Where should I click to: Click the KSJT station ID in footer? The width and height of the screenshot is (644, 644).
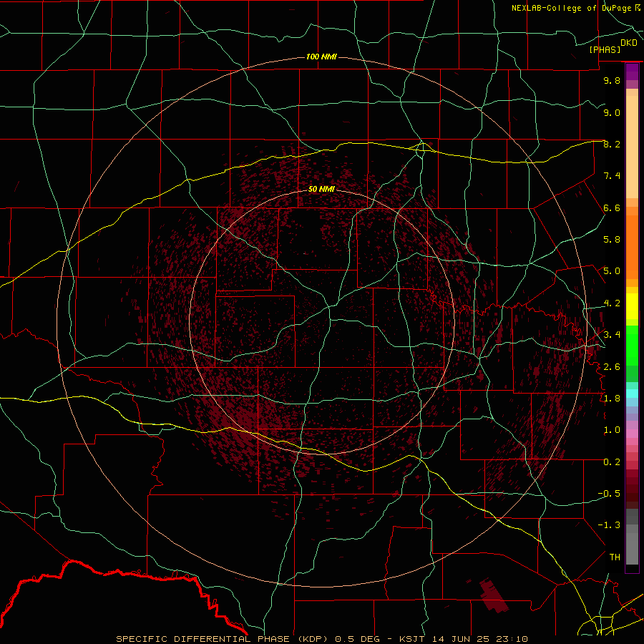click(x=413, y=639)
